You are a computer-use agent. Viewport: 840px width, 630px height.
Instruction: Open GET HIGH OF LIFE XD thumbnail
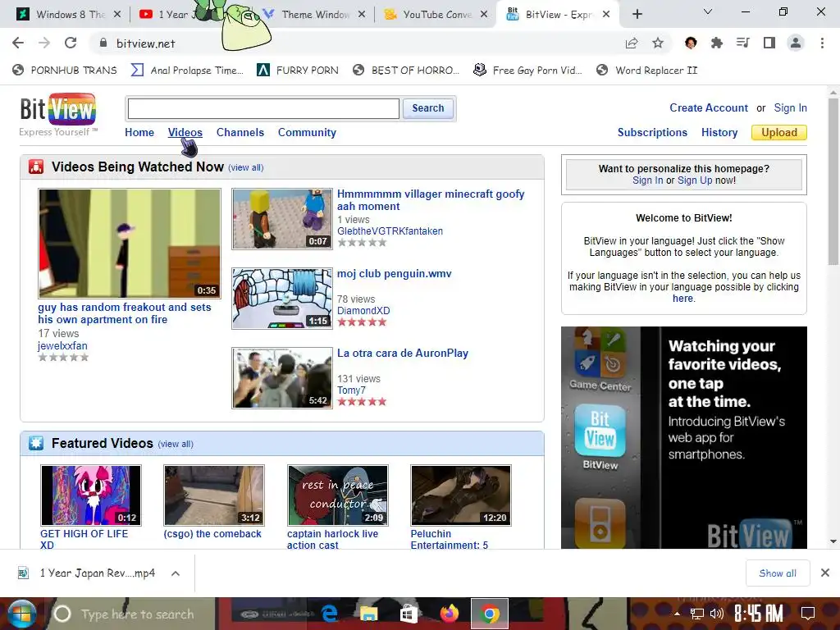91,495
